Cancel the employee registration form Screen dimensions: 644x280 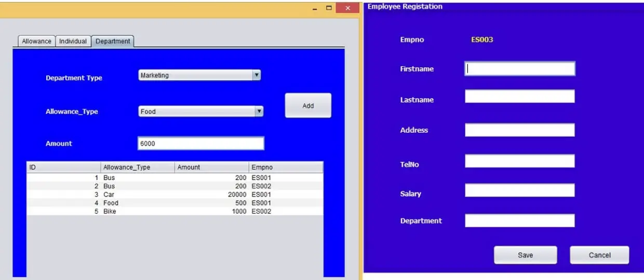(599, 255)
